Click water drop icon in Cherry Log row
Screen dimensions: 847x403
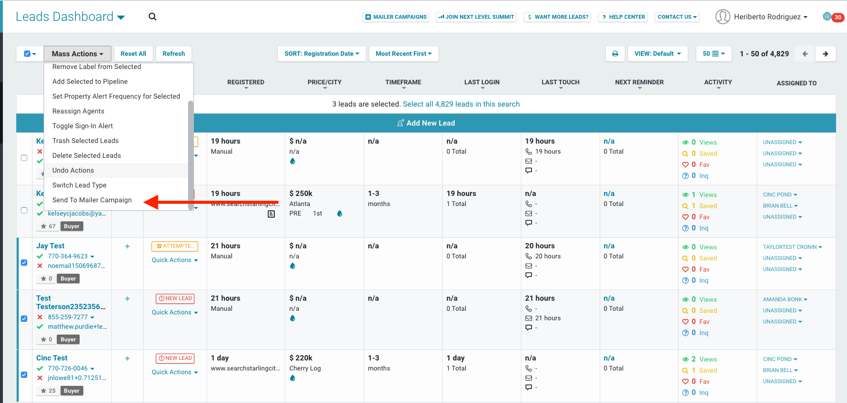[292, 378]
